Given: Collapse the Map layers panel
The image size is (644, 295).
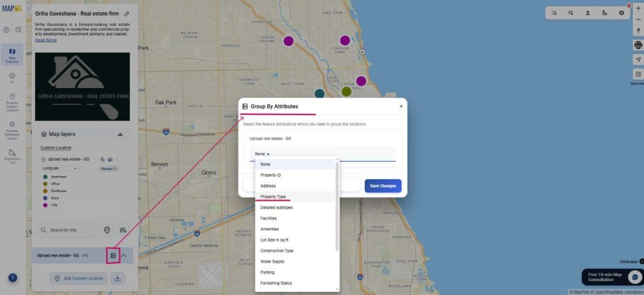Looking at the screenshot, I should [x=120, y=134].
